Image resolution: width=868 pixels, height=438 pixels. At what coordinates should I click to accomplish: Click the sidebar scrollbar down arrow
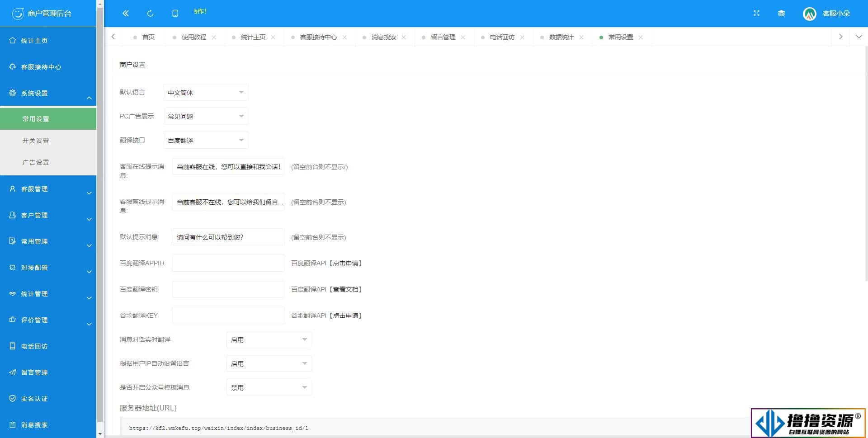pyautogui.click(x=100, y=434)
